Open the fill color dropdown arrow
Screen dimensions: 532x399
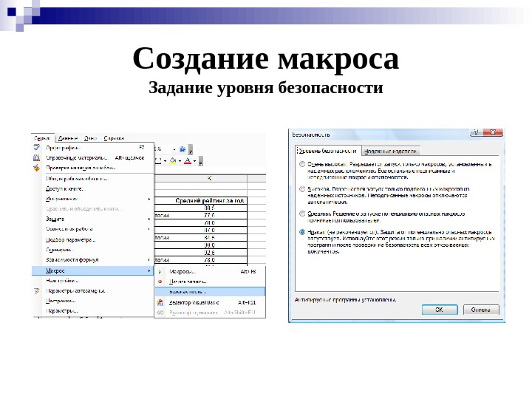click(180, 161)
